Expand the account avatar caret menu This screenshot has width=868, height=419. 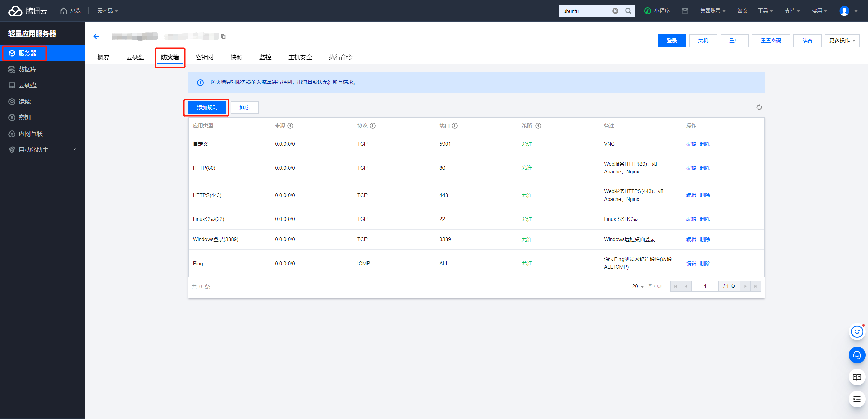(856, 11)
